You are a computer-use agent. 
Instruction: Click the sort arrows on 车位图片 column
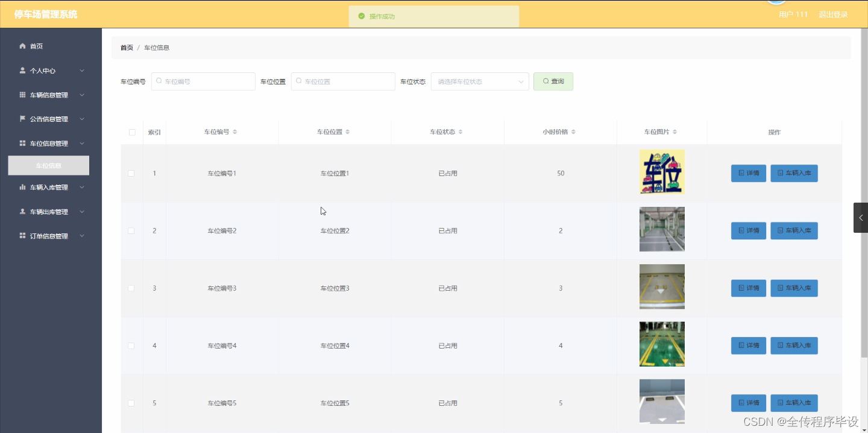point(675,132)
